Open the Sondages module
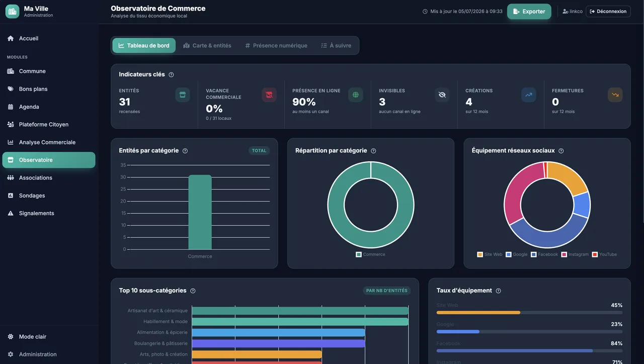 tap(49, 196)
